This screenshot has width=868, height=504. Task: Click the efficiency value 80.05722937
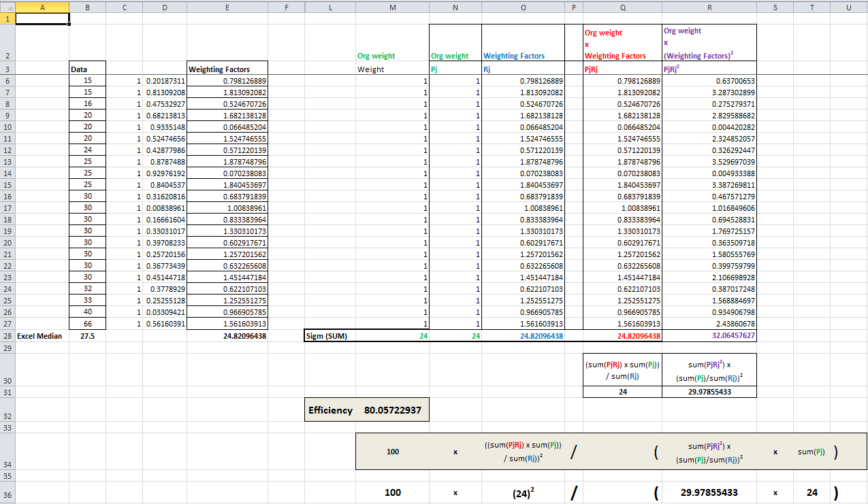393,410
